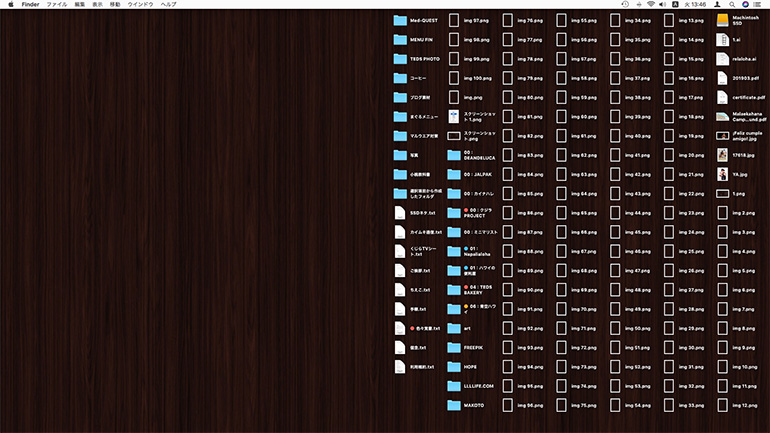Image resolution: width=770 pixels, height=433 pixels.
Task: Open the ファイル menu in menu bar
Action: point(56,4)
